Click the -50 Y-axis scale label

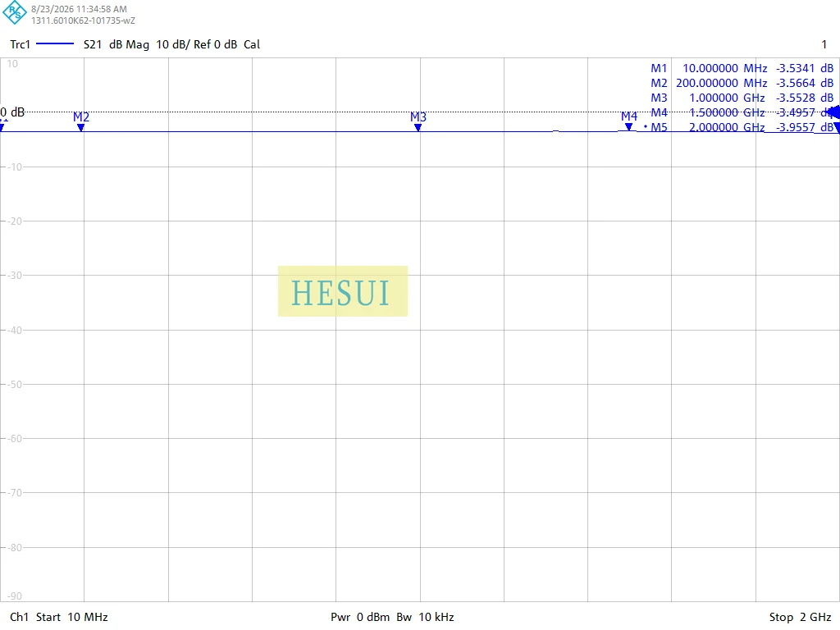point(15,384)
